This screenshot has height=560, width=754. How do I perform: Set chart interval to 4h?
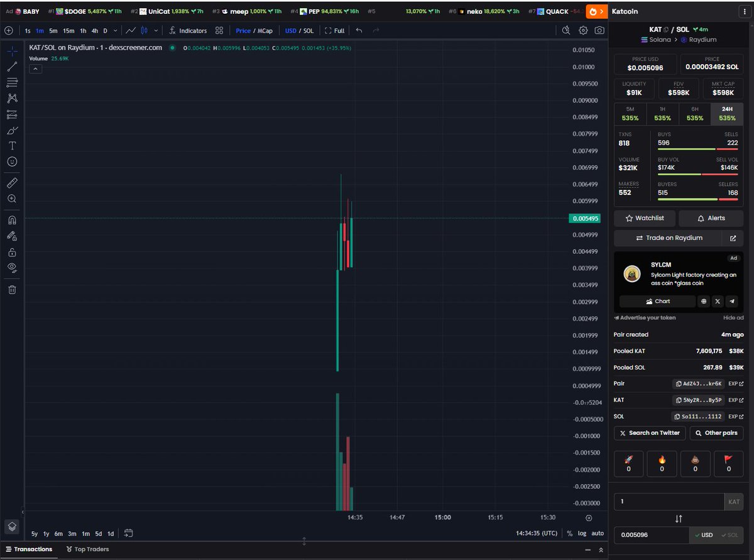94,30
